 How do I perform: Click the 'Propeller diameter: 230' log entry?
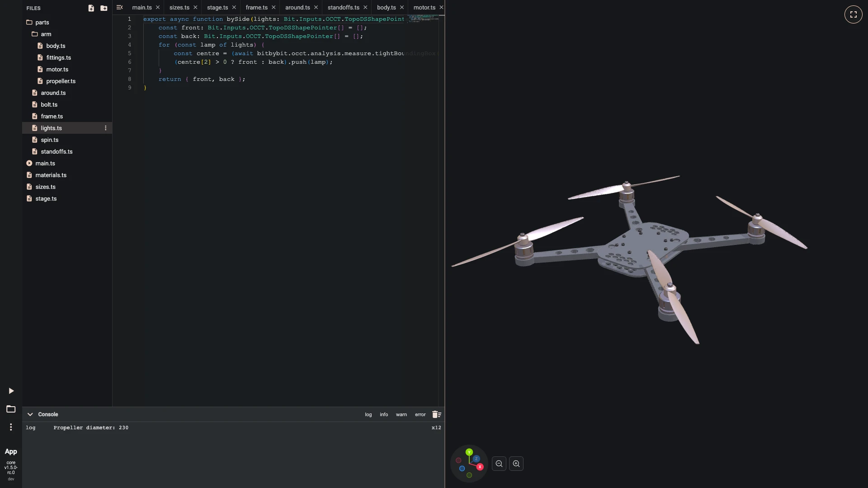point(91,427)
